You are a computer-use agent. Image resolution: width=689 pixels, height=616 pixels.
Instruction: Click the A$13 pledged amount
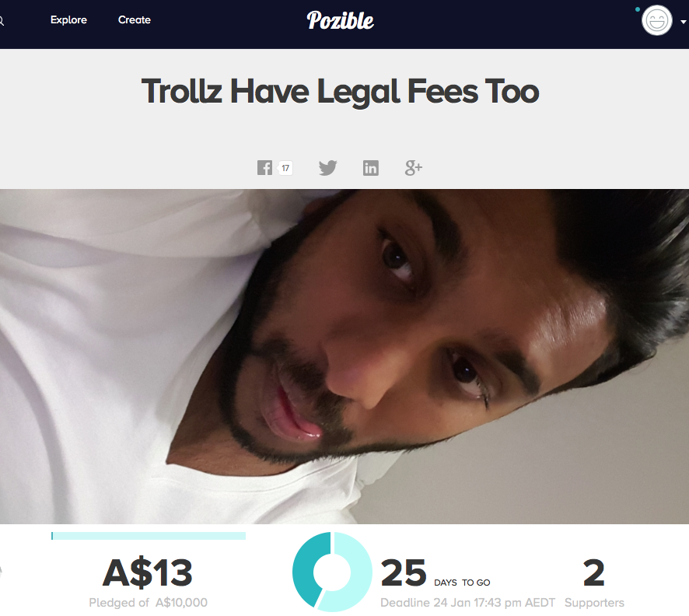pos(148,573)
